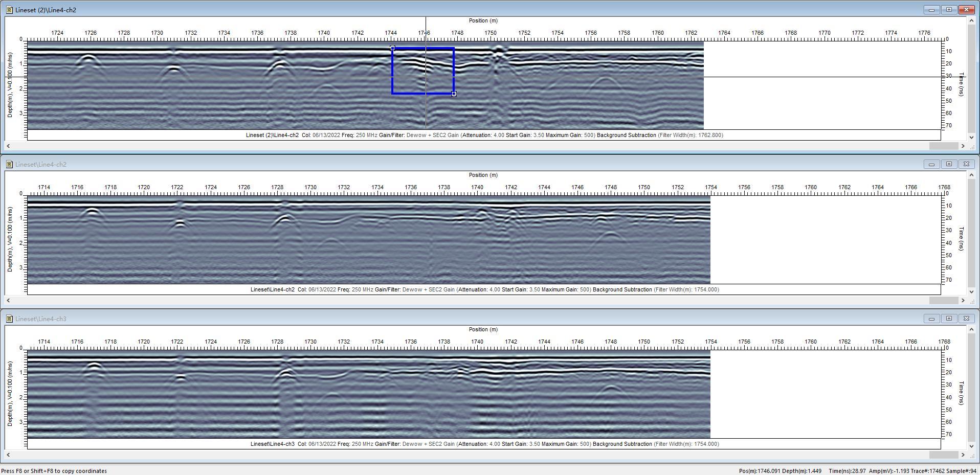Click scroll up arrow in middle Line4-ch2 window

[971, 175]
